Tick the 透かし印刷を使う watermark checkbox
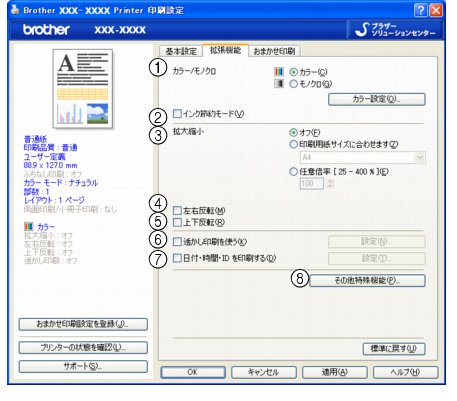 [177, 242]
